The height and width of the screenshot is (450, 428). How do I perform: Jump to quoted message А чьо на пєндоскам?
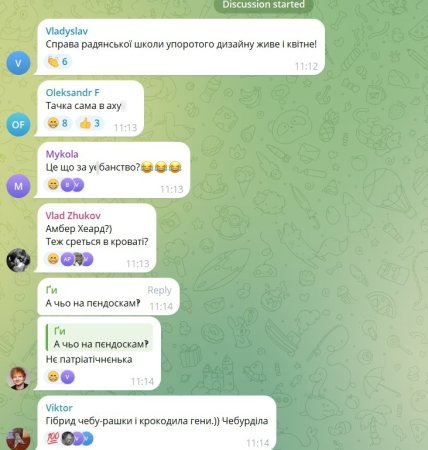click(99, 338)
